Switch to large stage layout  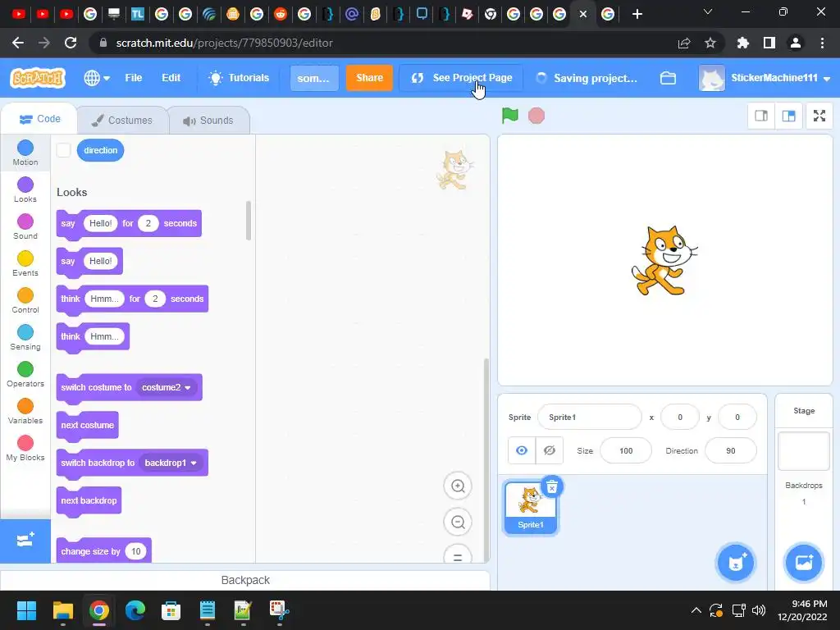(x=788, y=116)
